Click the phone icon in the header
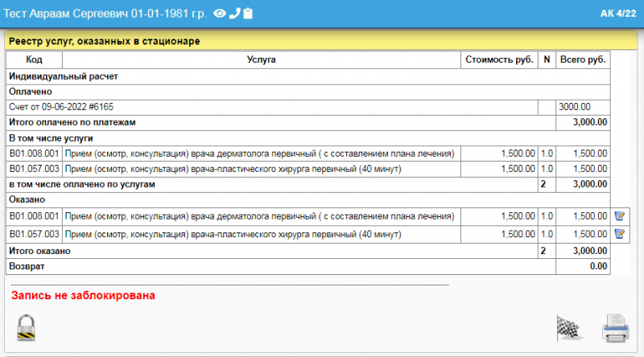Image resolution: width=644 pixels, height=357 pixels. [x=234, y=13]
